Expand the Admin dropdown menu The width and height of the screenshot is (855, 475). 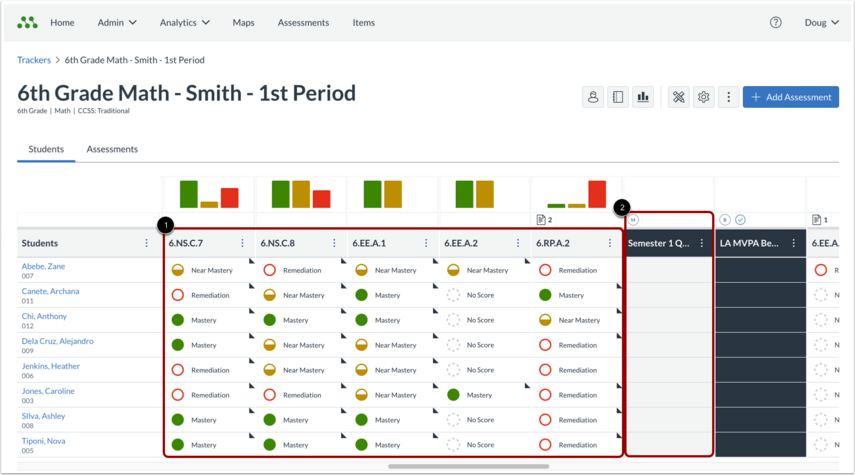(x=117, y=22)
